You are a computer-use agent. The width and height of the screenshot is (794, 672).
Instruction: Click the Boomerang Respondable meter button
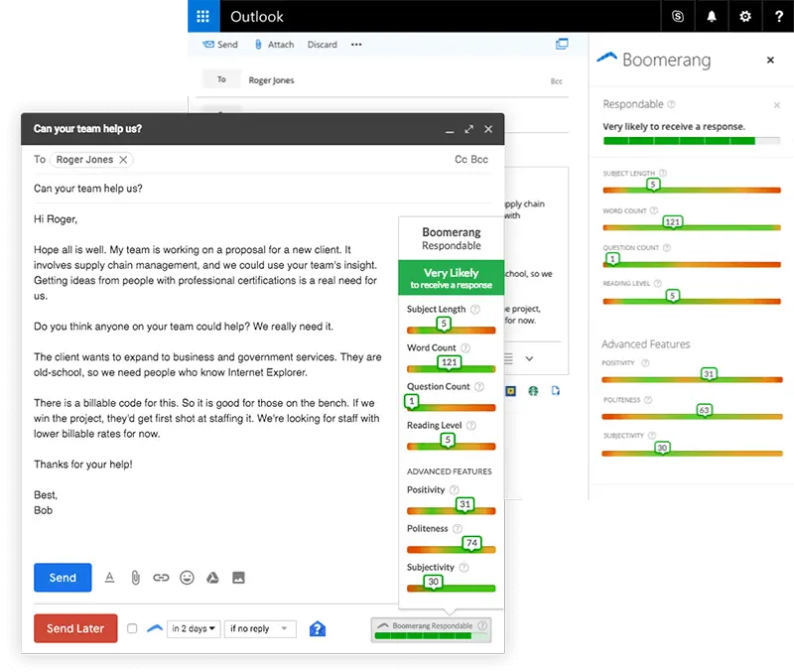coord(431,630)
